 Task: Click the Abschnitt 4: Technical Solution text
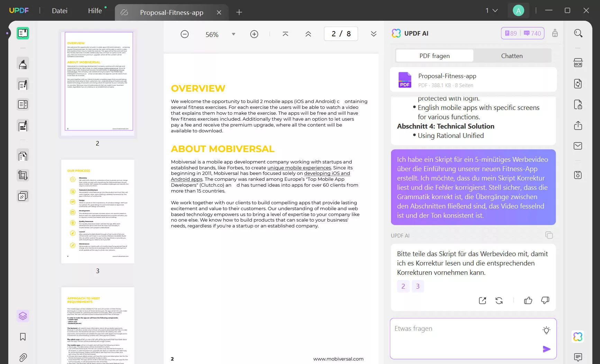click(x=446, y=126)
